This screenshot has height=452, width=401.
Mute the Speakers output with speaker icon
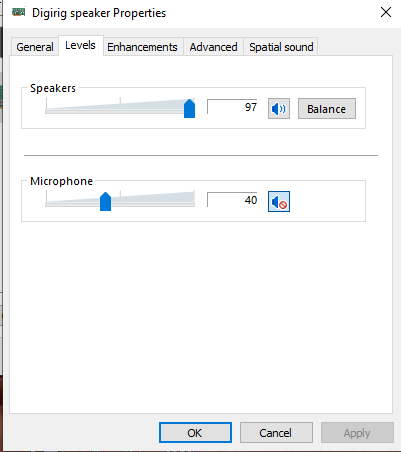tap(279, 109)
